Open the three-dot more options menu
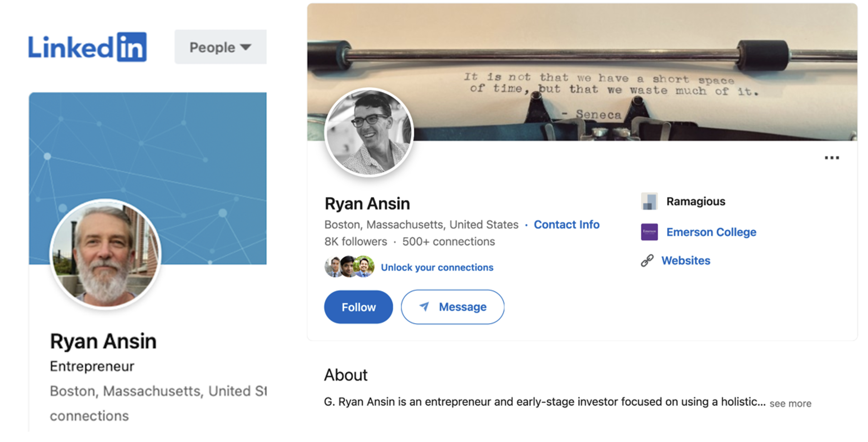 (831, 158)
